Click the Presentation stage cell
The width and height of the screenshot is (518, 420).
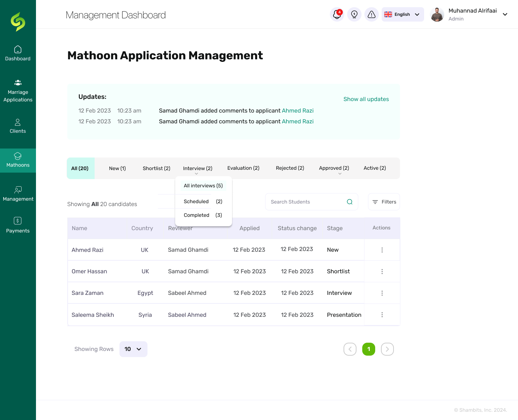tap(344, 315)
